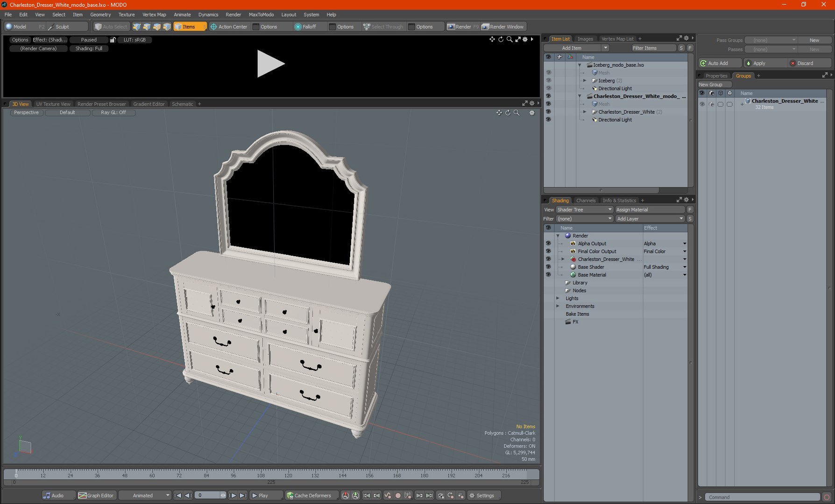This screenshot has height=504, width=835.
Task: Click the Falloff icon
Action: [x=298, y=27]
